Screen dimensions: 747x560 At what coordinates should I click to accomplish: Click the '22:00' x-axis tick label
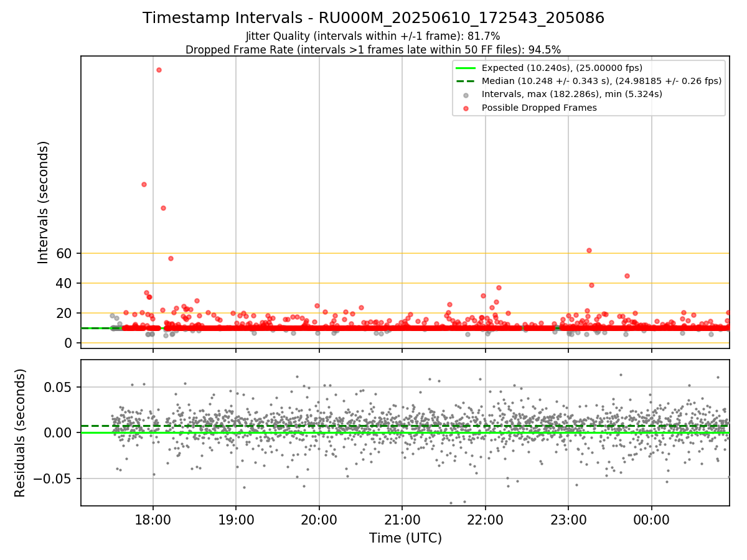click(486, 519)
